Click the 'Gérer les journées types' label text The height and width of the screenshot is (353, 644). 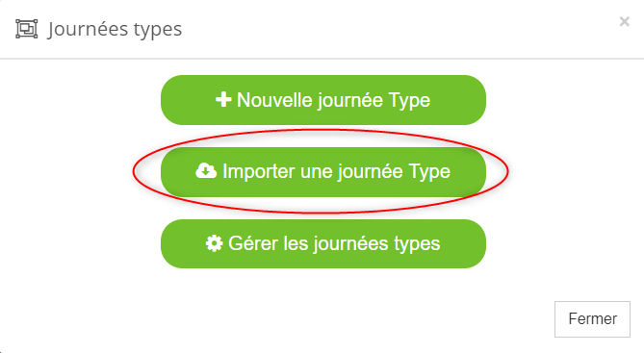(334, 243)
